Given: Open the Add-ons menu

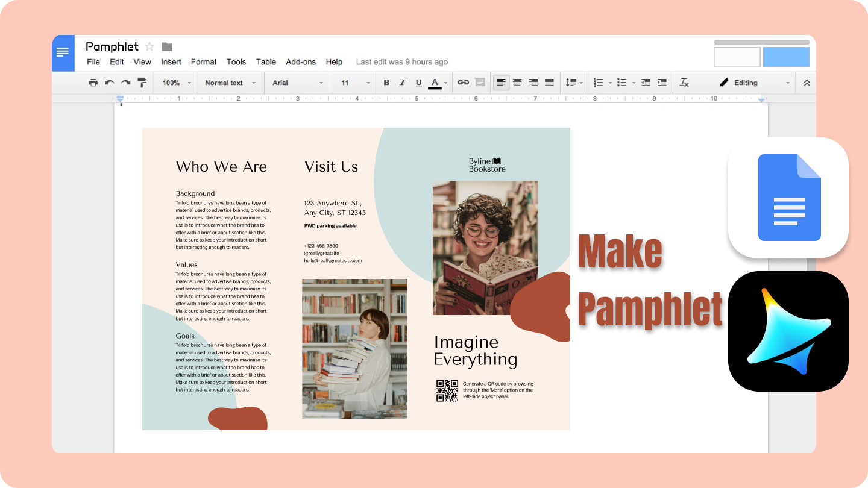Looking at the screenshot, I should (x=301, y=62).
